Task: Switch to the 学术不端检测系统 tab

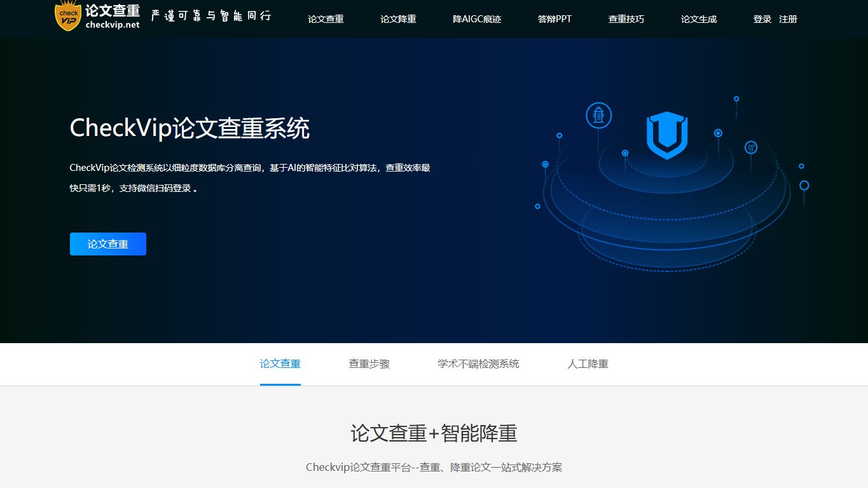Action: [478, 364]
